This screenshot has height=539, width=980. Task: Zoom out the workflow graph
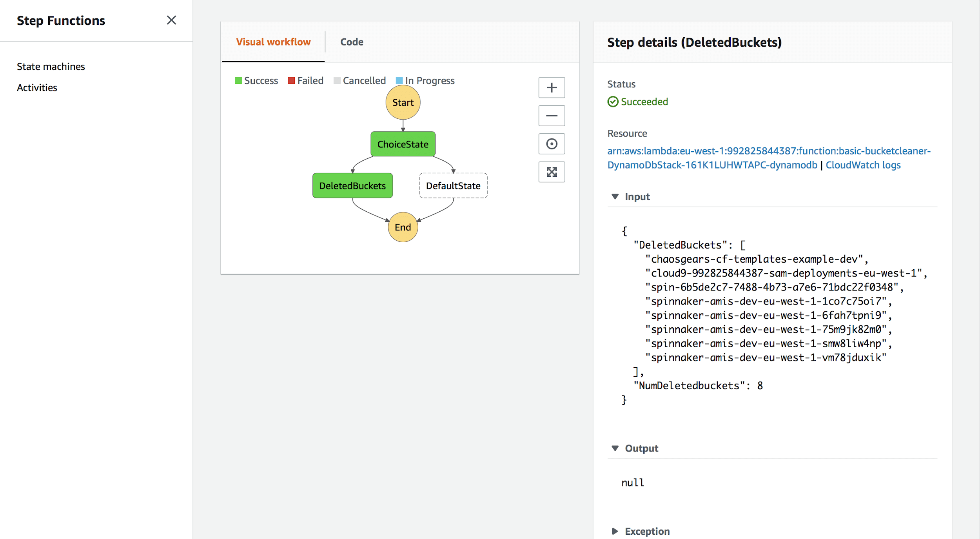pyautogui.click(x=551, y=116)
